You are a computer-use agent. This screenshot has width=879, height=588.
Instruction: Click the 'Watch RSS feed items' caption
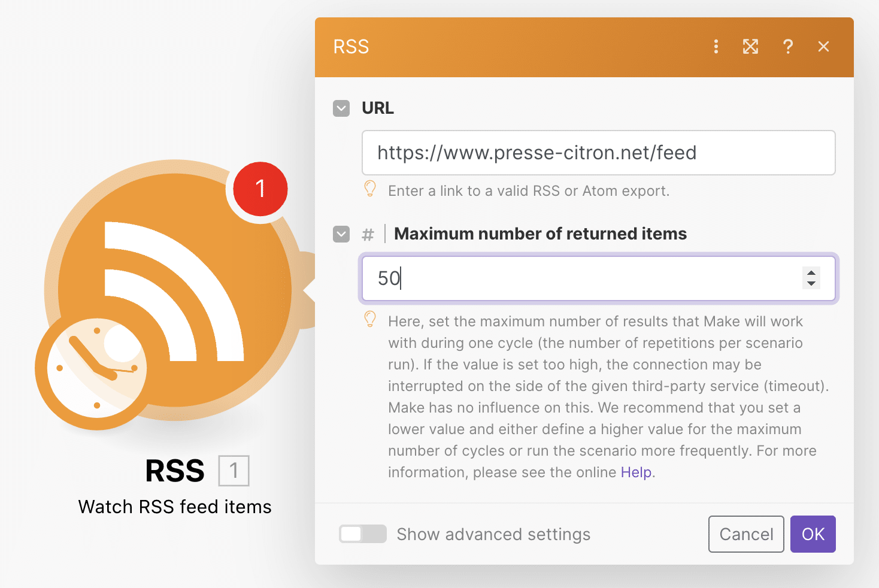(175, 507)
